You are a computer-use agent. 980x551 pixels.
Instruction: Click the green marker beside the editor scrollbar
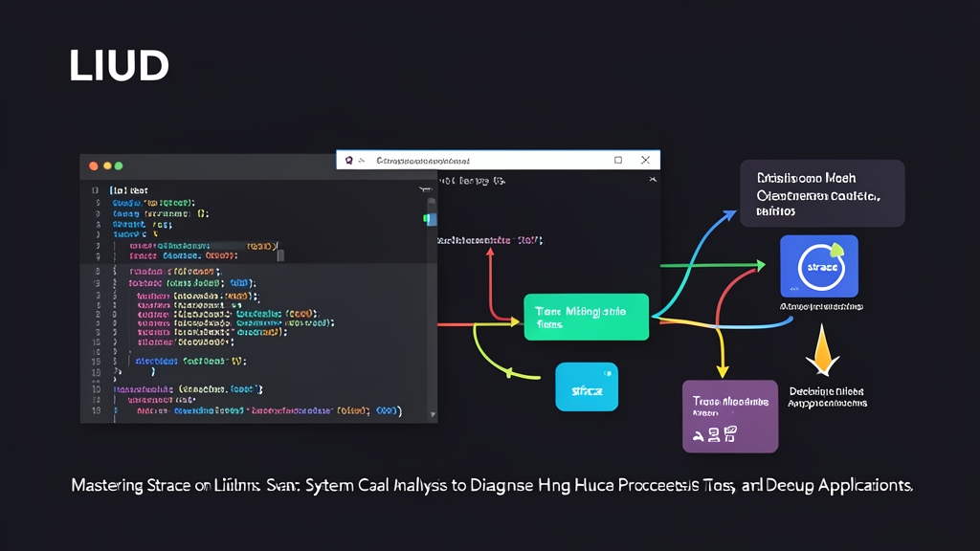pos(426,218)
